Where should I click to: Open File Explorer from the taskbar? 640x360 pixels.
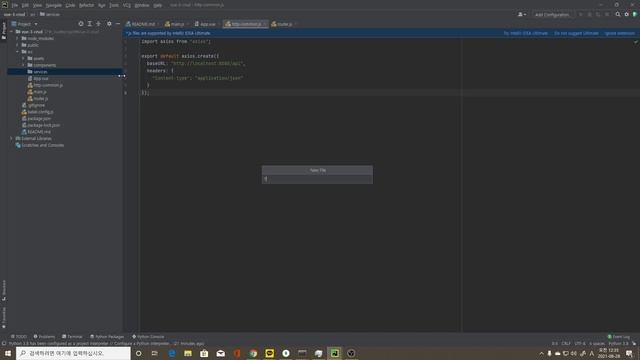point(188,353)
